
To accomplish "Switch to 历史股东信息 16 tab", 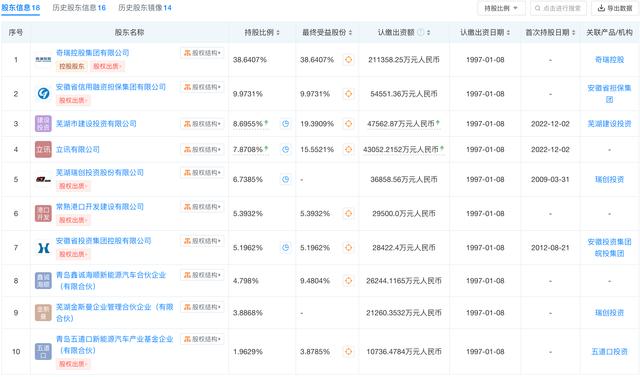I will click(79, 8).
